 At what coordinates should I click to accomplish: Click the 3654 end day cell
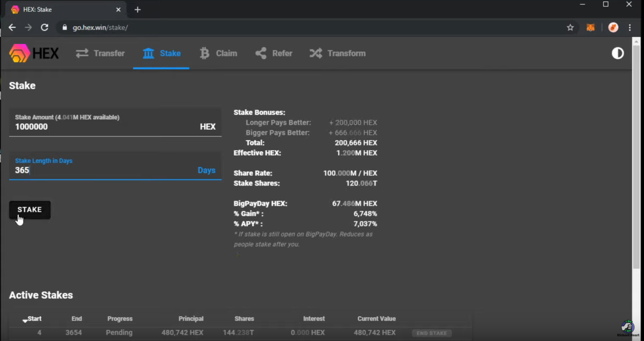(73, 333)
